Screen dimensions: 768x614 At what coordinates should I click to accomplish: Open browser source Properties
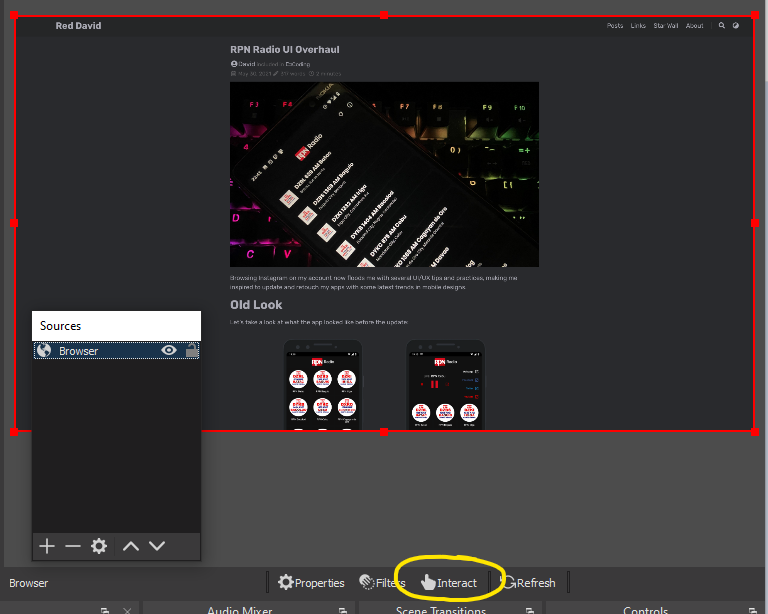pos(311,583)
